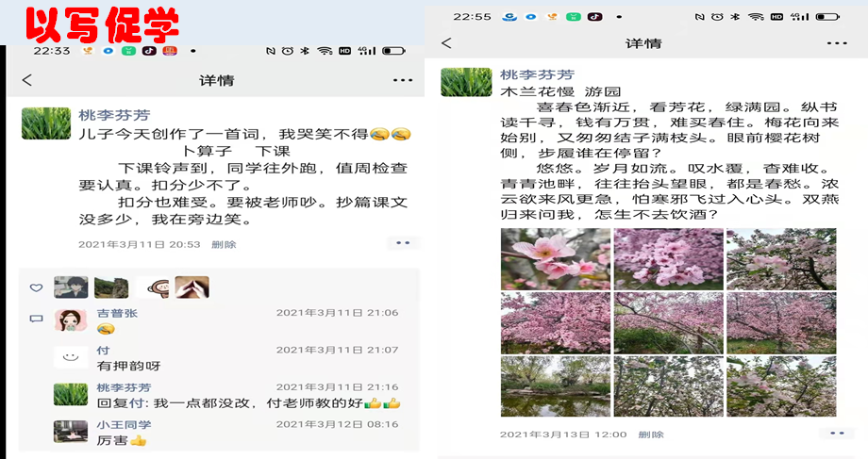Image resolution: width=868 pixels, height=459 pixels.
Task: Open the pond and willow photo thumbnail
Action: (555, 386)
